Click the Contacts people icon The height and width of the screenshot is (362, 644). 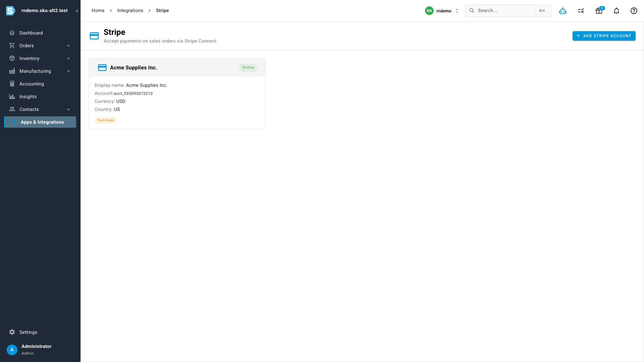click(x=12, y=109)
